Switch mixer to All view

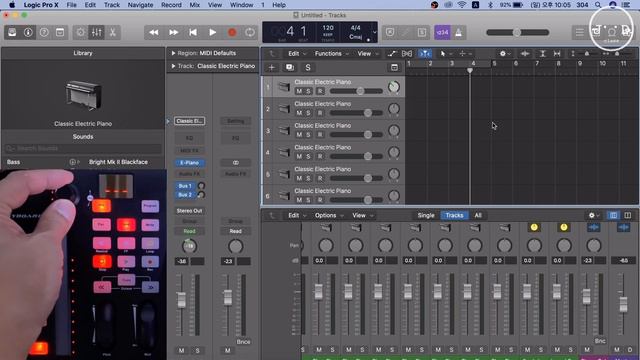pyautogui.click(x=478, y=215)
